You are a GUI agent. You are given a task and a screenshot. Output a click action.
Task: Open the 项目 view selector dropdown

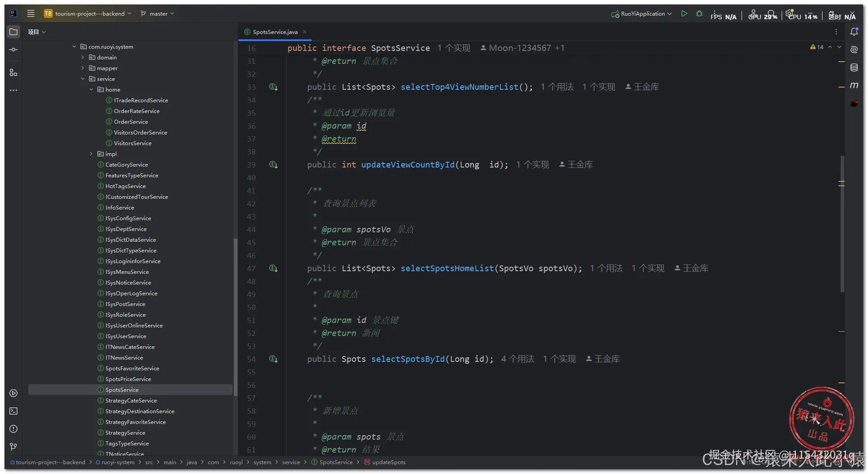click(x=37, y=32)
